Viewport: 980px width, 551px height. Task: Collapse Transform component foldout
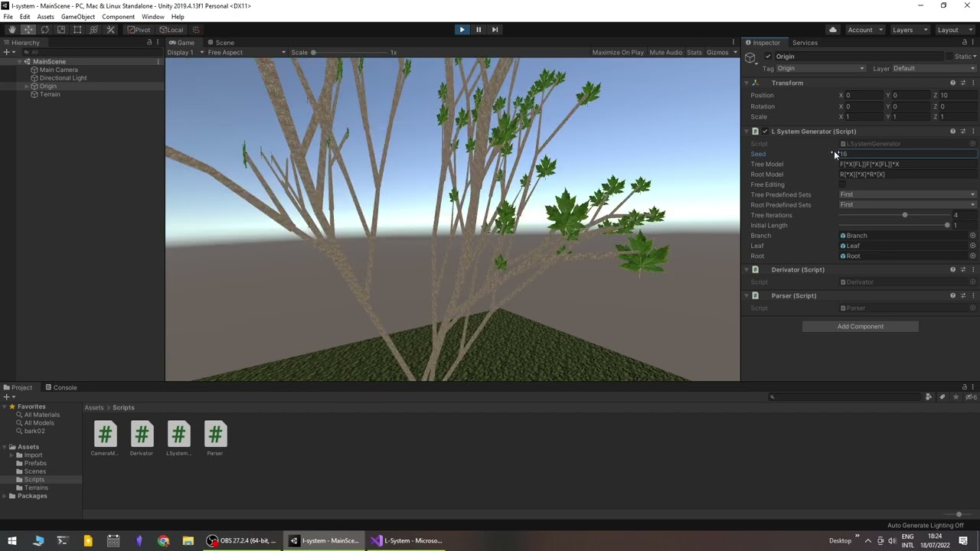pos(746,83)
